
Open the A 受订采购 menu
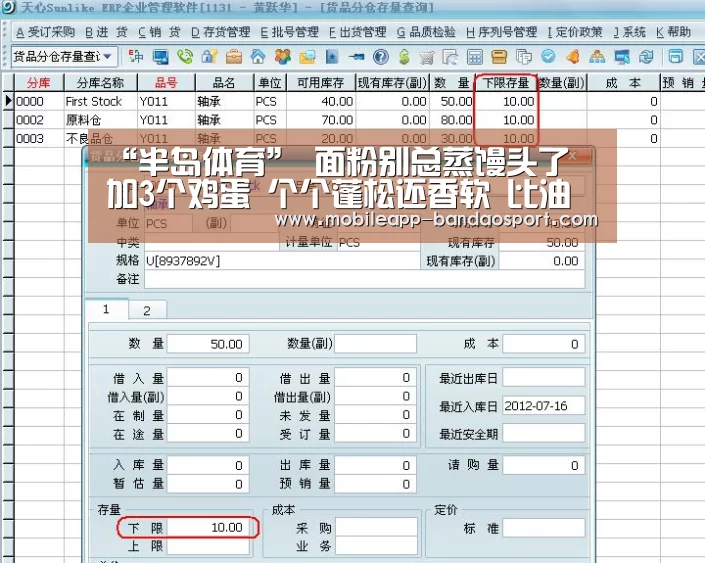click(45, 32)
